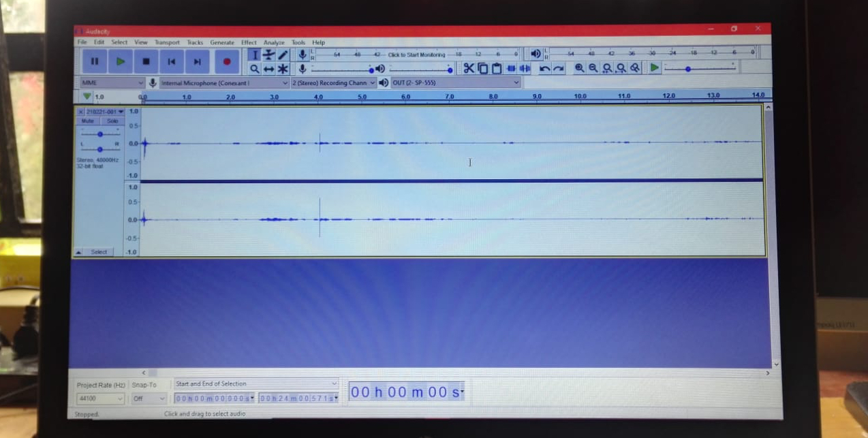Paste audio with the clipboard icon

(x=497, y=68)
